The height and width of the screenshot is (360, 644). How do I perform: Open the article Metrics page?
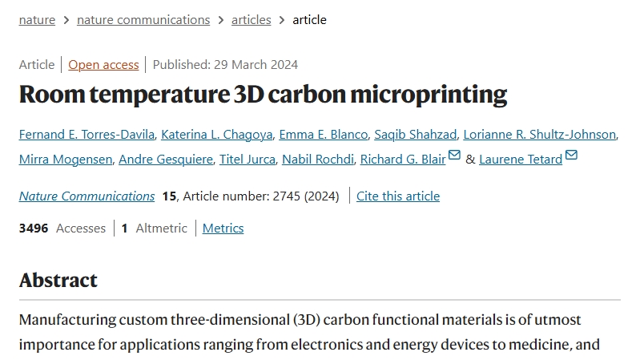tap(223, 229)
